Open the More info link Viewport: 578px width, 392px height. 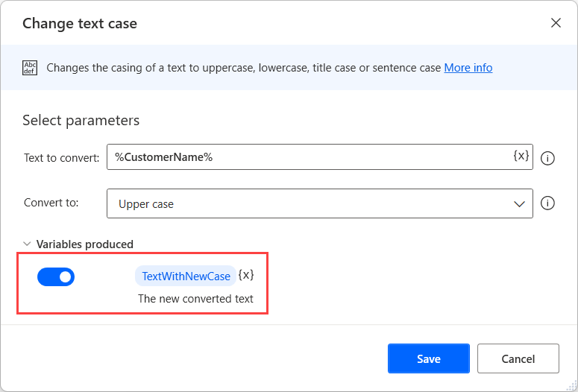pyautogui.click(x=468, y=68)
